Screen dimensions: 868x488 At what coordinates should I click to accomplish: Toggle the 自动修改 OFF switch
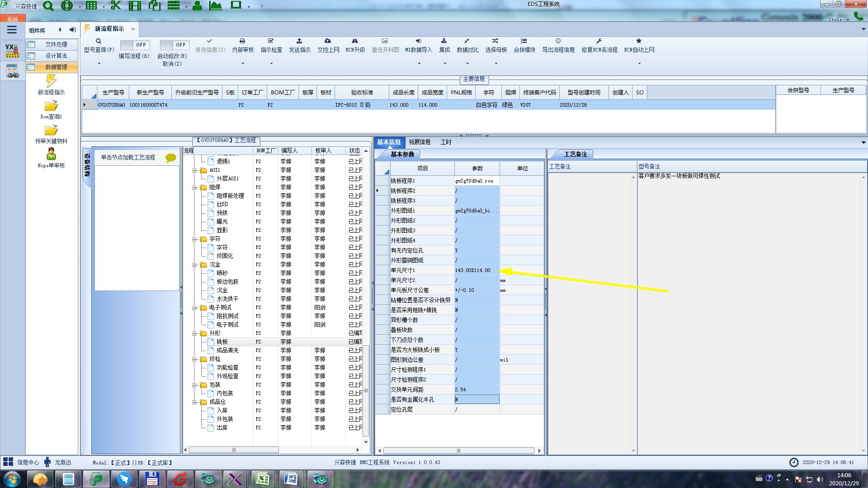tap(174, 45)
